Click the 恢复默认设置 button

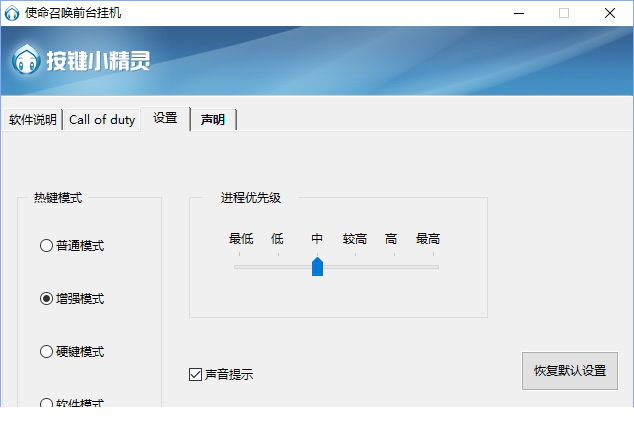tap(570, 371)
